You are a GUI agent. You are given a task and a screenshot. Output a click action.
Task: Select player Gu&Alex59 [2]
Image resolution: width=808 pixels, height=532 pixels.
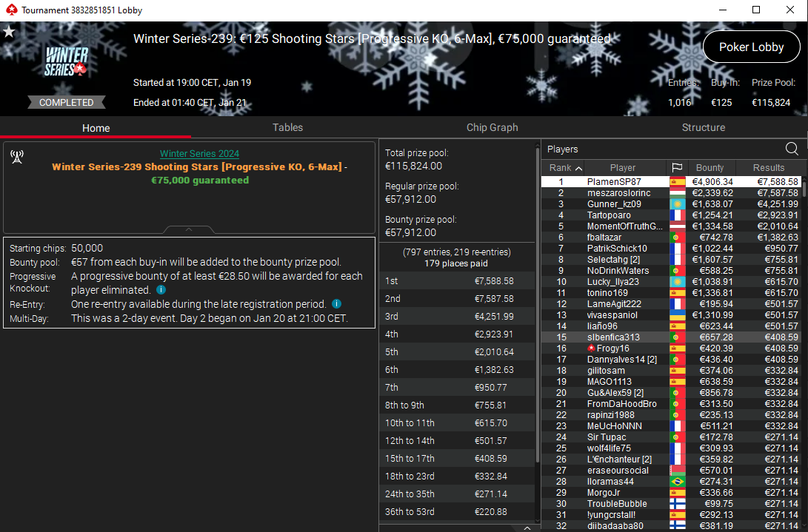pos(672,393)
